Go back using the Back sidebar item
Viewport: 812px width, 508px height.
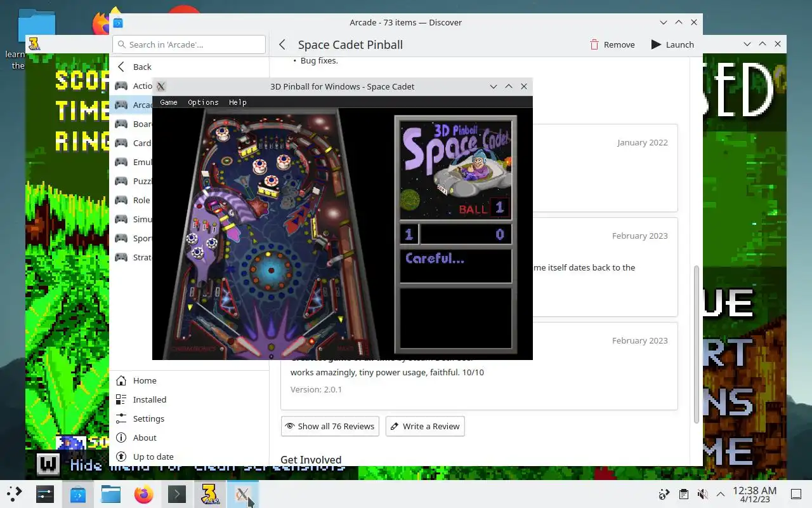(189, 67)
